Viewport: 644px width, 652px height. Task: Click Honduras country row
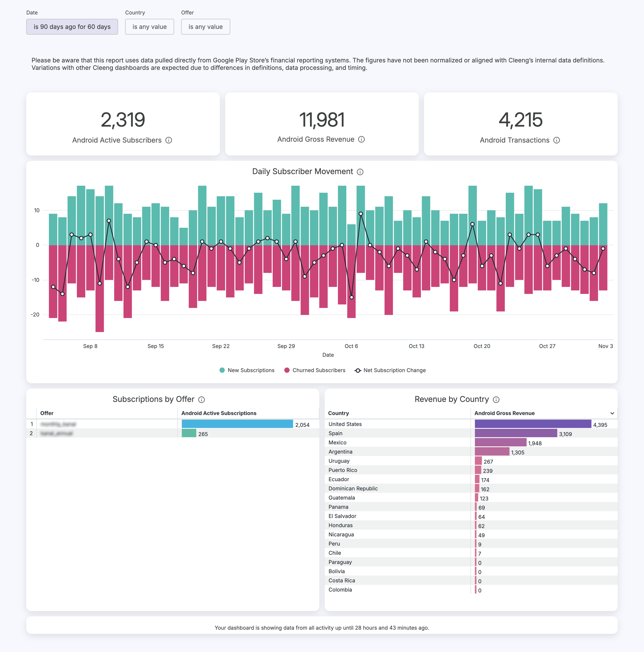[x=471, y=525]
